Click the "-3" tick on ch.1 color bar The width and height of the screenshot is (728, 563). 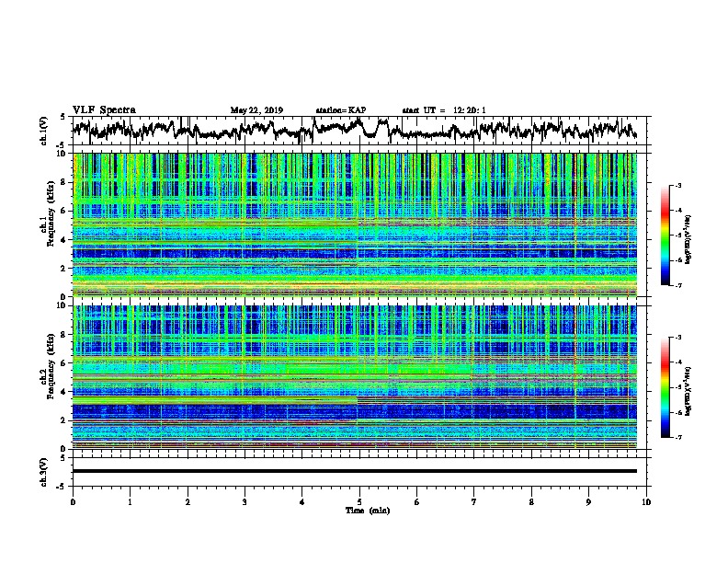[677, 186]
